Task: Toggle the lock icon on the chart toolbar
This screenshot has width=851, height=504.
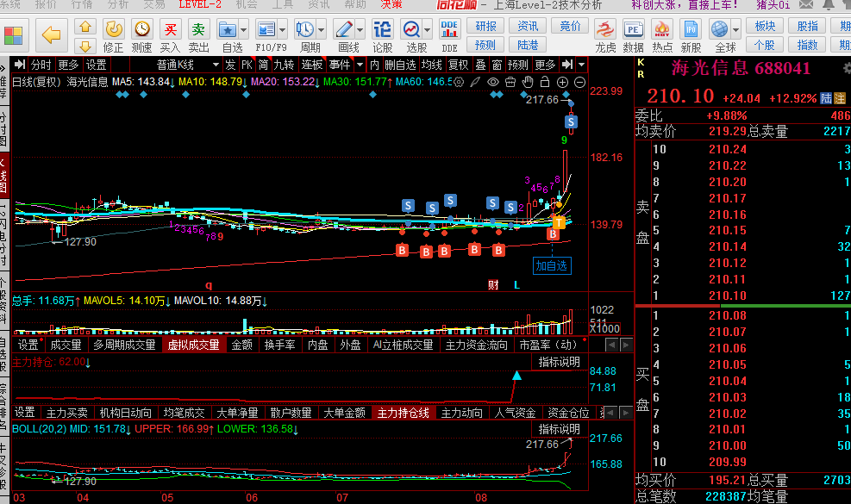Action: (545, 83)
